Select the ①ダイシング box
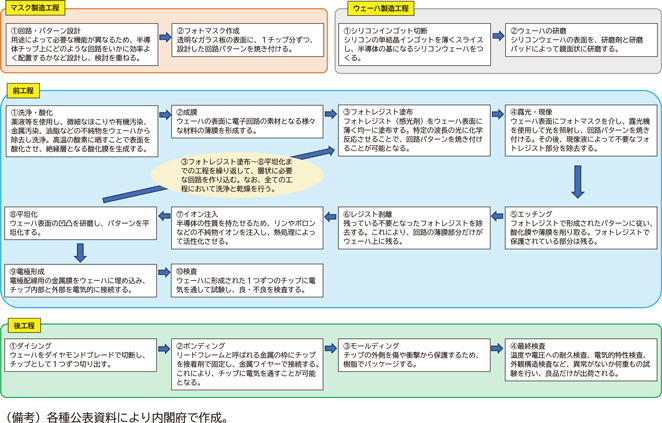 point(81,355)
